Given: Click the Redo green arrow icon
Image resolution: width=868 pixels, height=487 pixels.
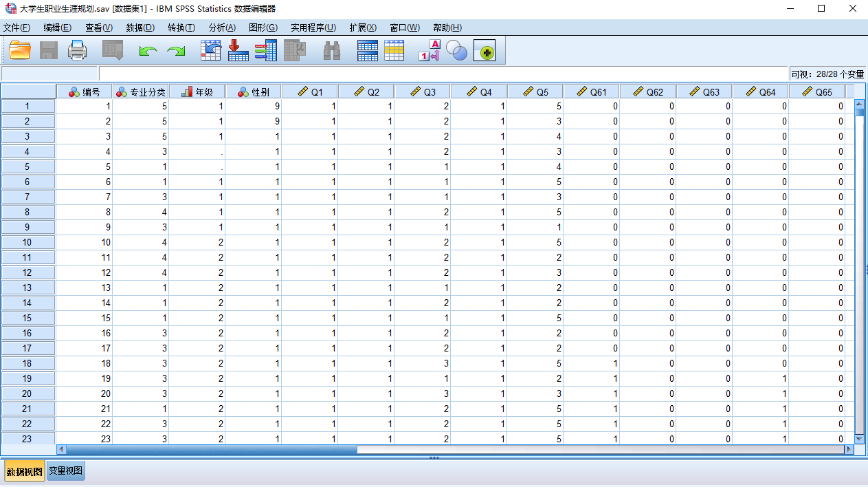Looking at the screenshot, I should coord(177,51).
